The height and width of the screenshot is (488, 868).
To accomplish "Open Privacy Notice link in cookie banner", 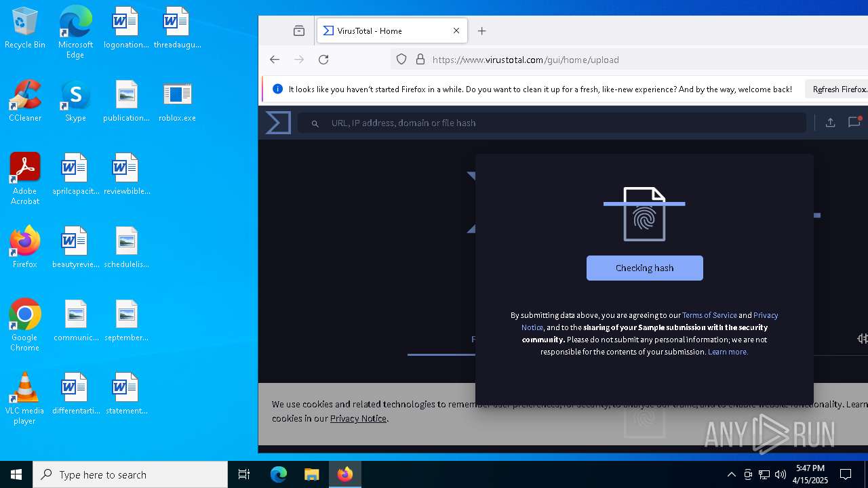I will (x=358, y=418).
